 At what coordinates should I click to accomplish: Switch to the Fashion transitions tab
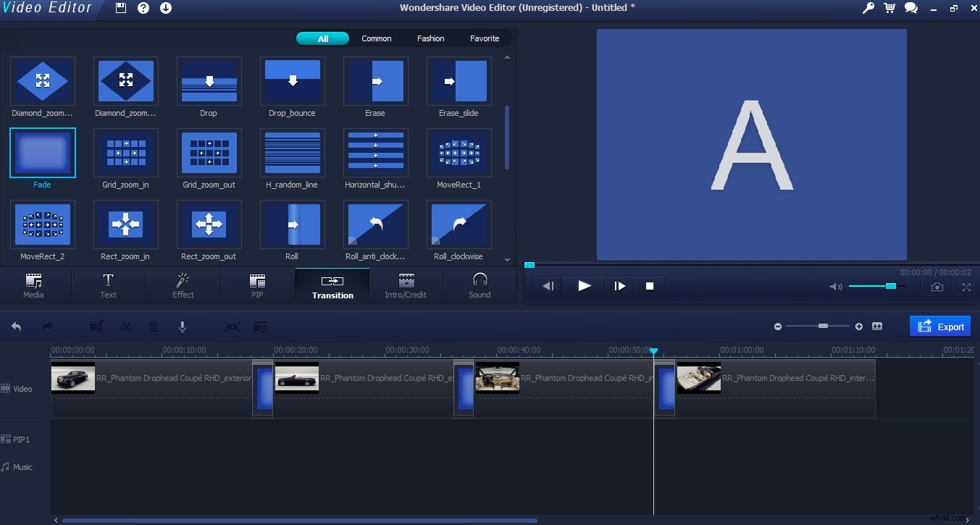430,38
